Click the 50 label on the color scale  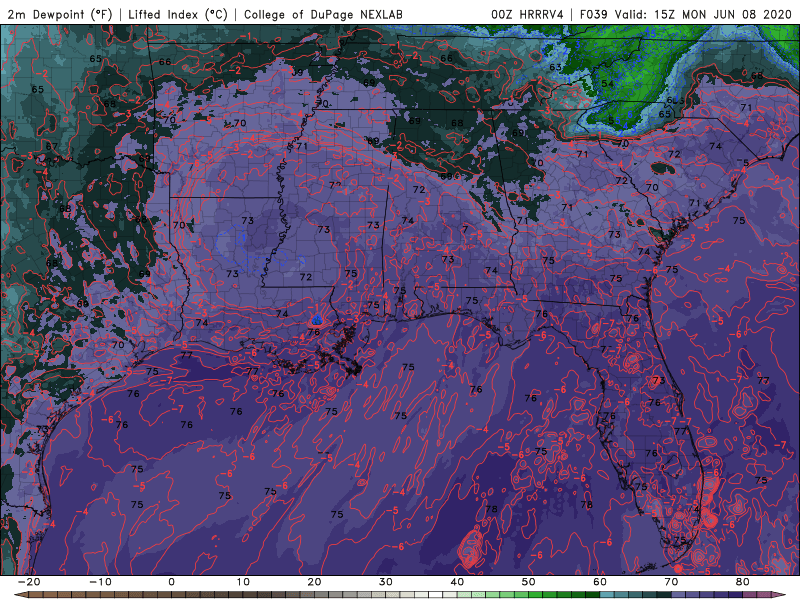pyautogui.click(x=529, y=582)
